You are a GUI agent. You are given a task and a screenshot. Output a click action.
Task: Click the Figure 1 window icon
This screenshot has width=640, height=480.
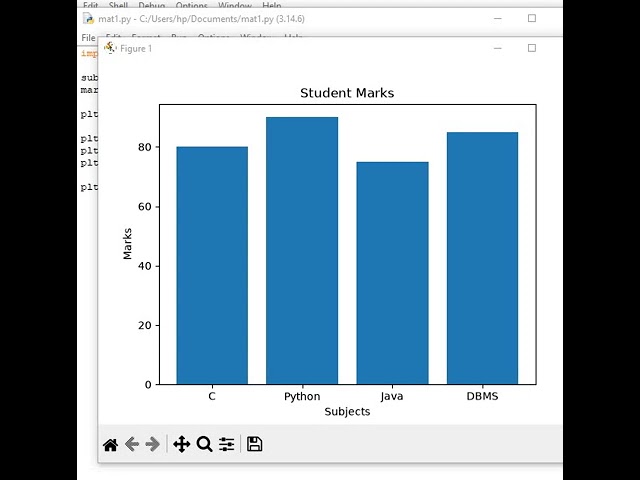(110, 48)
